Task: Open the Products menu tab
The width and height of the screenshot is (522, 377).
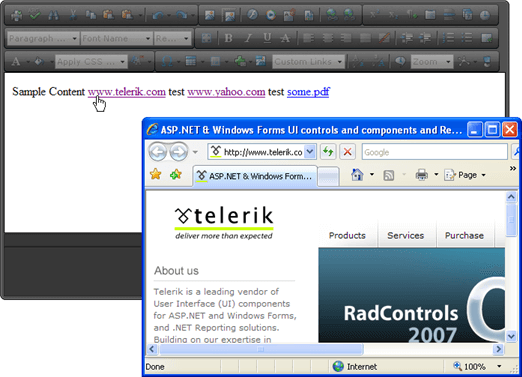Action: click(347, 235)
